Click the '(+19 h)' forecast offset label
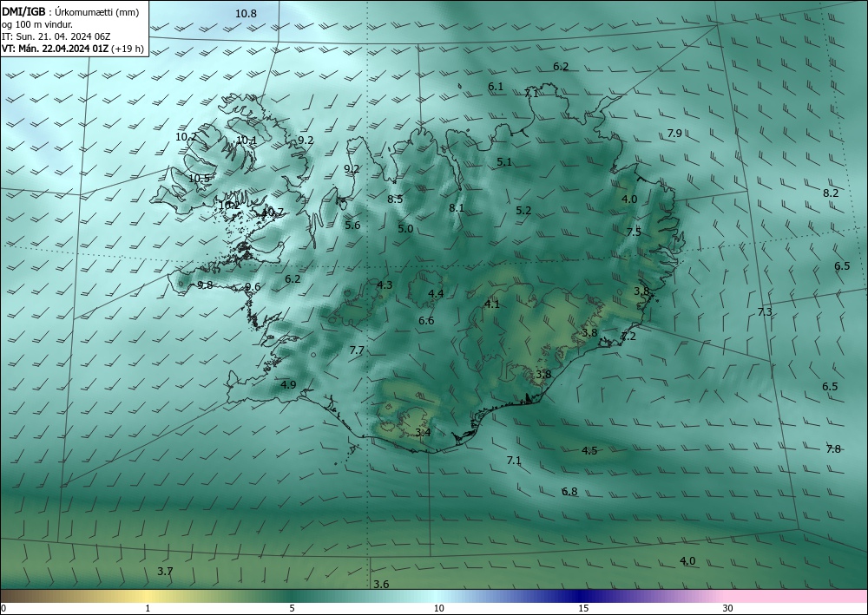This screenshot has height=615, width=868. 128,49
